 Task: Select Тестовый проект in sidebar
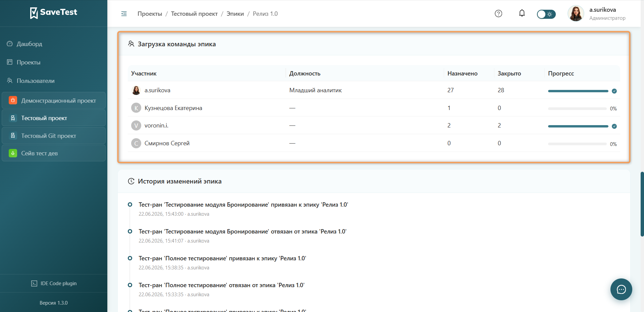coord(54,118)
